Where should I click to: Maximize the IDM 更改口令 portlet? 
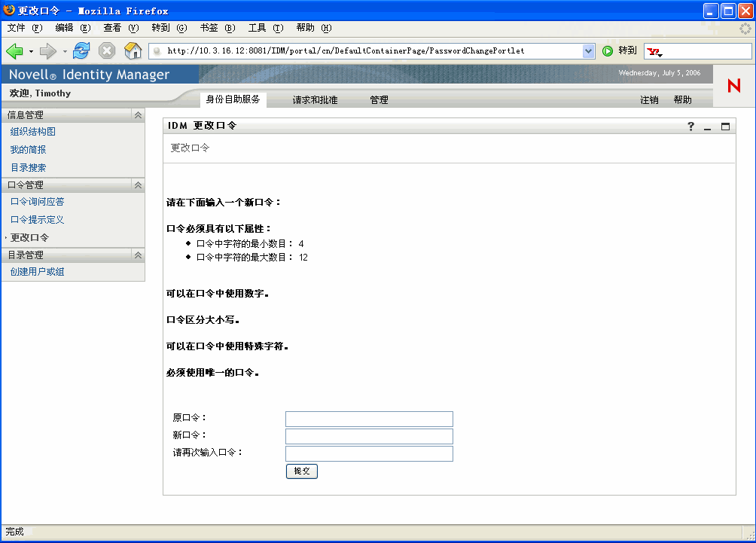coord(725,127)
